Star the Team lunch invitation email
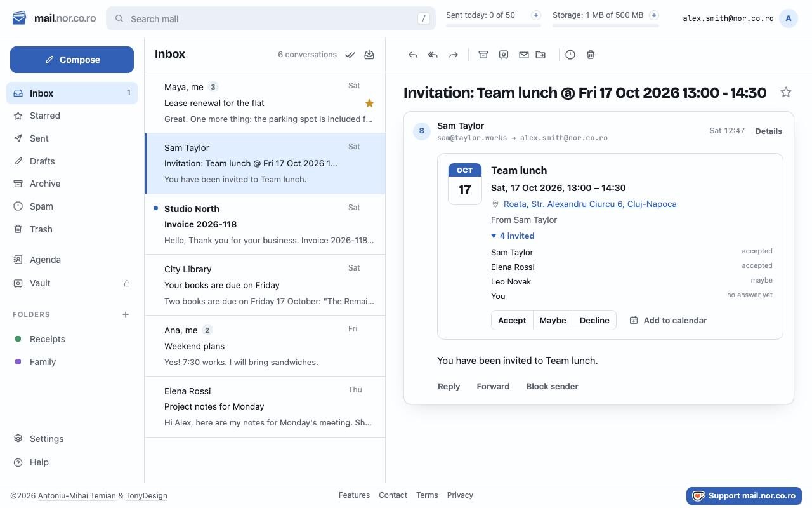This screenshot has height=508, width=812. (786, 93)
